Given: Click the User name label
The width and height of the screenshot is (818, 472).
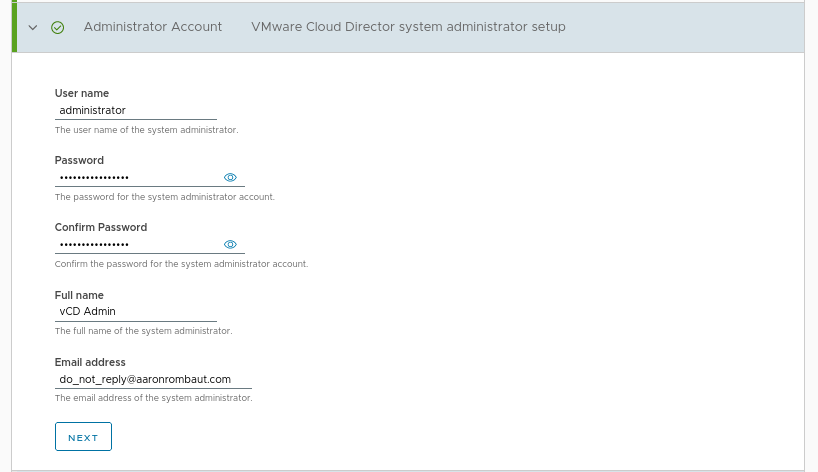Looking at the screenshot, I should pyautogui.click(x=82, y=93).
